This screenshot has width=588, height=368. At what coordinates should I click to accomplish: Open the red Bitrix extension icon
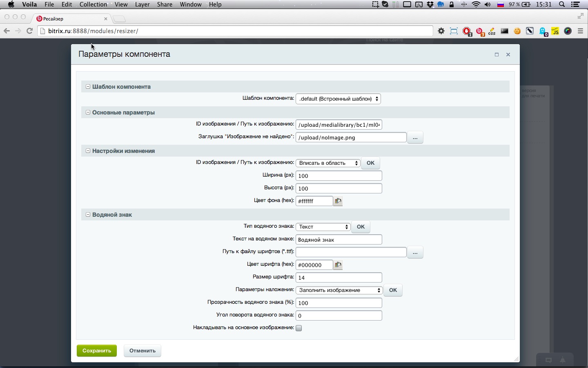point(480,31)
